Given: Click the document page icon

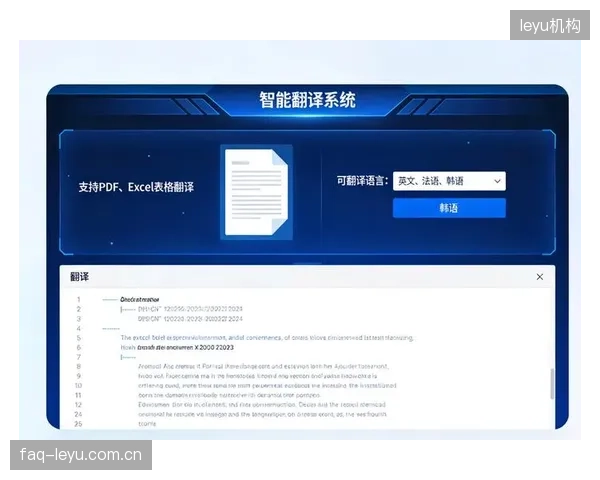Looking at the screenshot, I should (256, 192).
